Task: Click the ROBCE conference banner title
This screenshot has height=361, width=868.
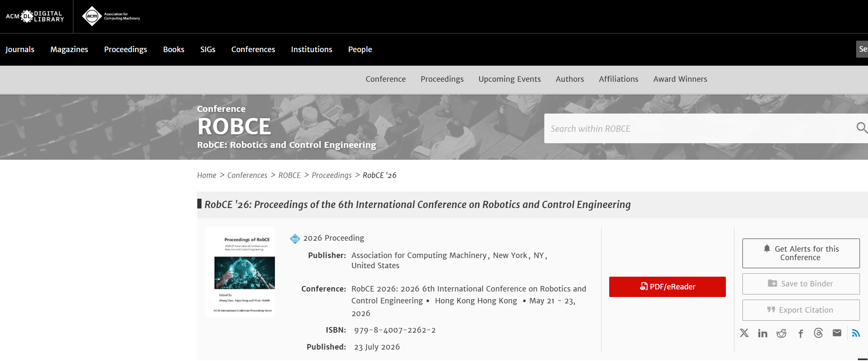Action: [x=234, y=126]
